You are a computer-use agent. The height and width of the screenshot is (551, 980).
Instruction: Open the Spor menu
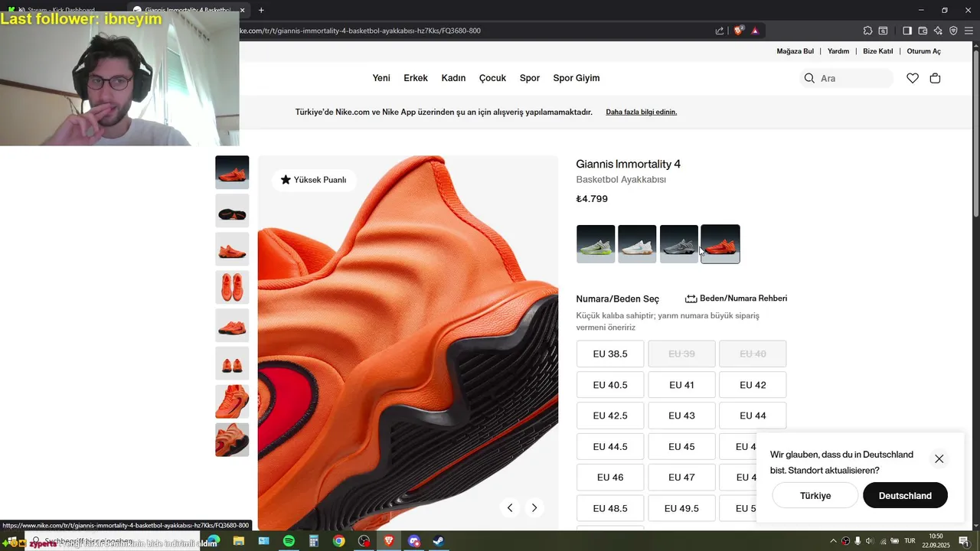pos(530,78)
